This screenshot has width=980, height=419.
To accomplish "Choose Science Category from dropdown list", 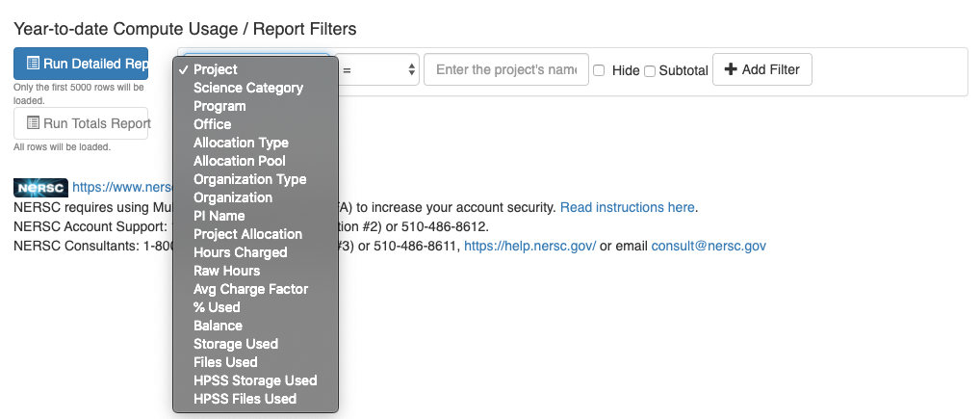I will click(247, 88).
